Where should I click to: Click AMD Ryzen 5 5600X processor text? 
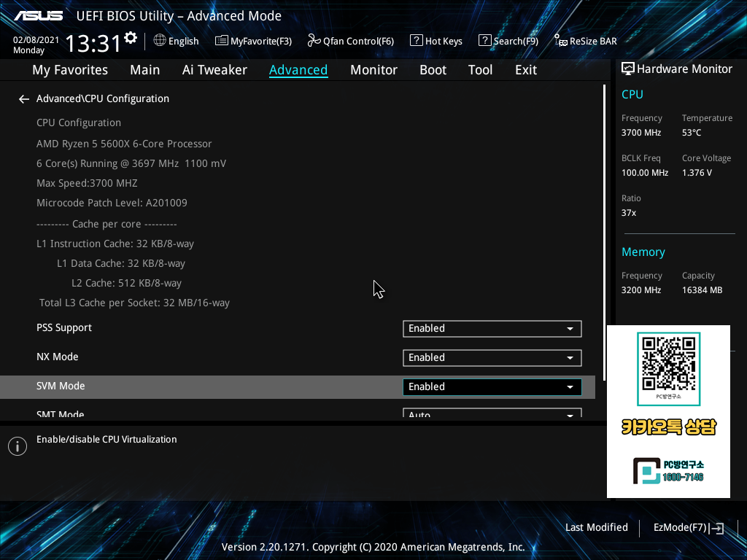[124, 144]
